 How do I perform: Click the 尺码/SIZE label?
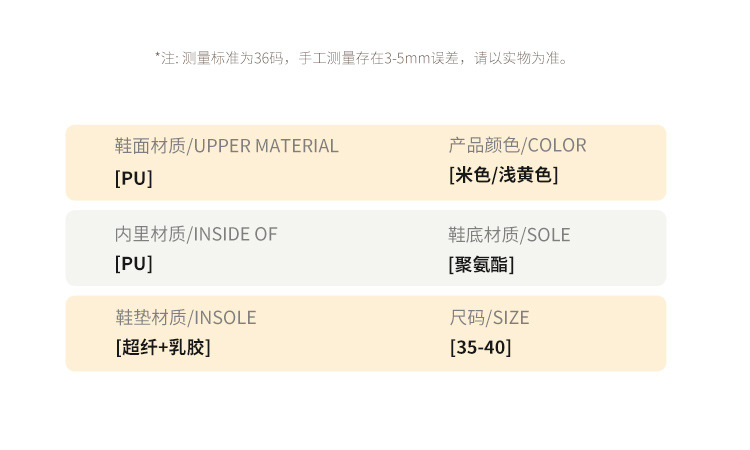point(489,318)
